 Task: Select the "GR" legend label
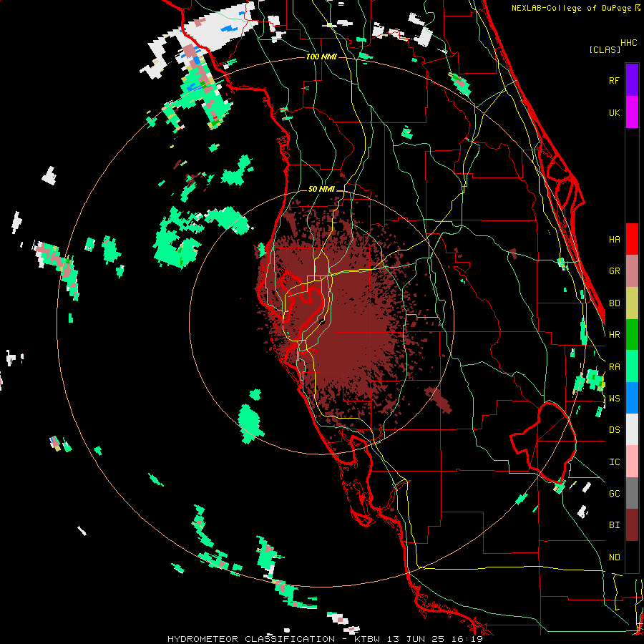(x=614, y=271)
